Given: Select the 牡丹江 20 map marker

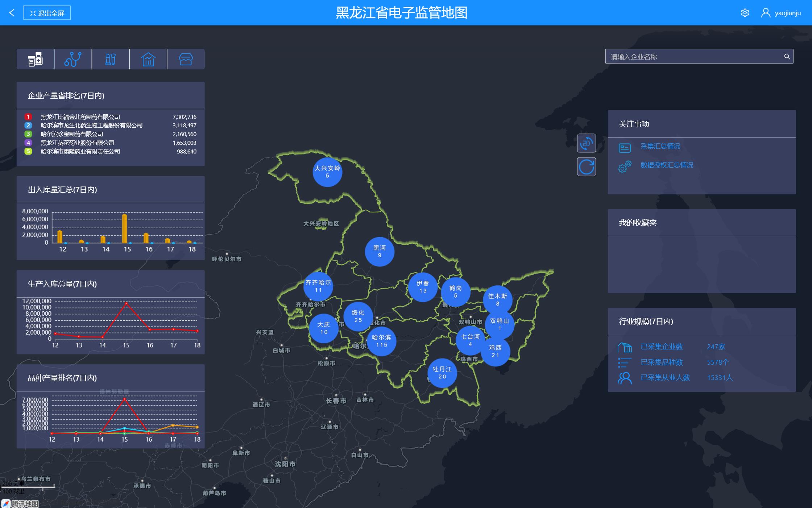Looking at the screenshot, I should 442,373.
